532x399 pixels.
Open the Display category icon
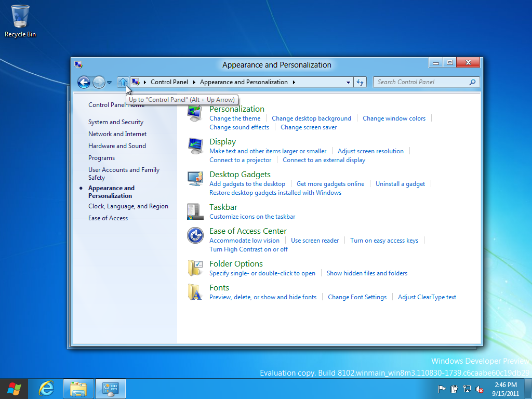[x=195, y=146]
